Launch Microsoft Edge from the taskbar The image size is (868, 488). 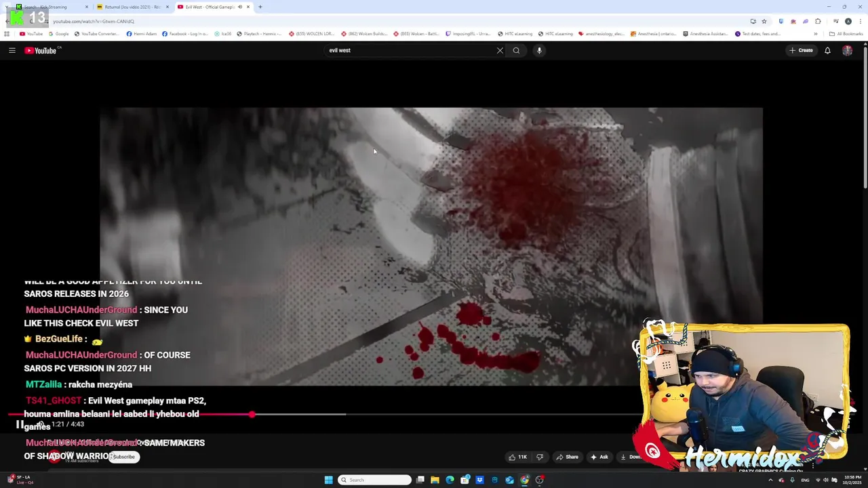coord(450,480)
